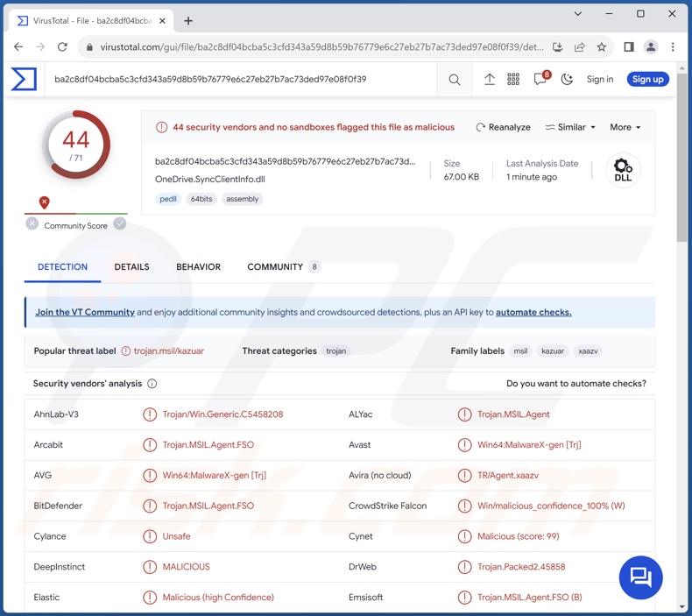The height and width of the screenshot is (616, 692).
Task: Click the OneDrive.SyncClientInfo.dll filename
Action: pyautogui.click(x=209, y=180)
